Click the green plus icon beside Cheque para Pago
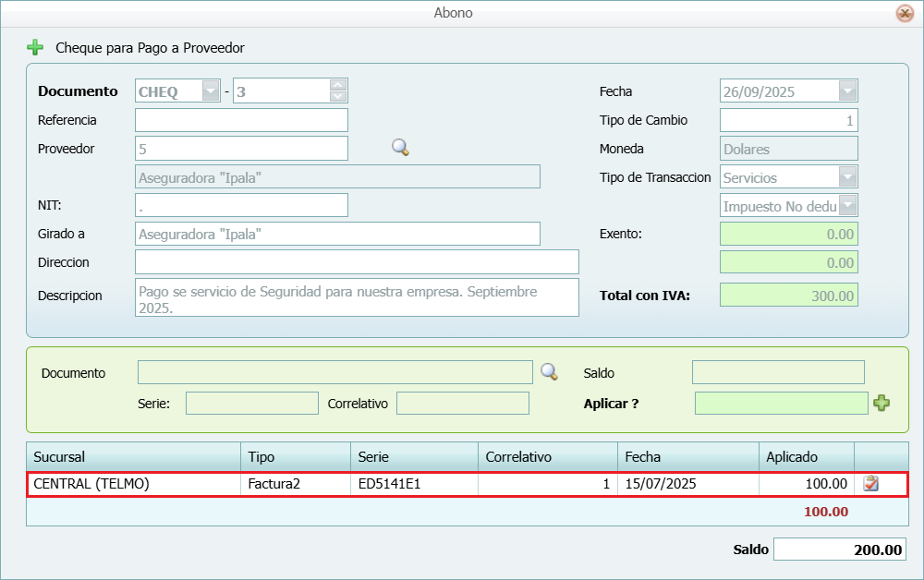 point(35,47)
